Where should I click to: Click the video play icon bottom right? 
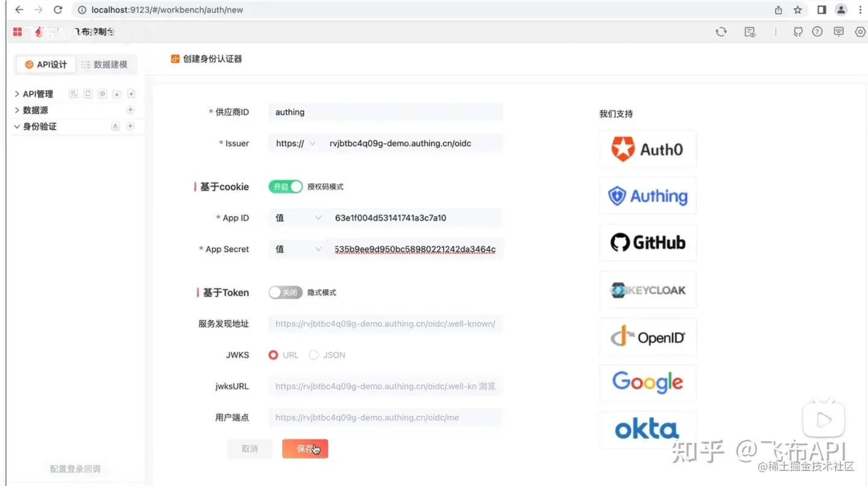823,420
